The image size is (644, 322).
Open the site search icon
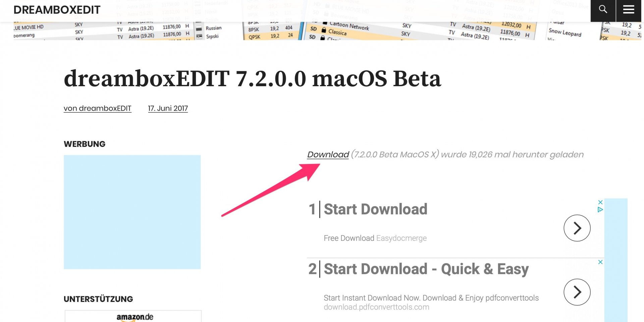point(603,10)
